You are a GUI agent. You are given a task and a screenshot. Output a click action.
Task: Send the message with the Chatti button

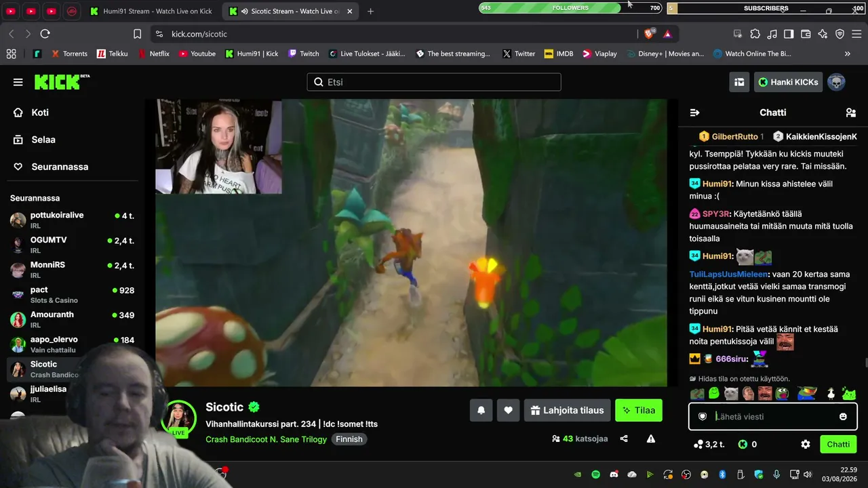coord(838,445)
